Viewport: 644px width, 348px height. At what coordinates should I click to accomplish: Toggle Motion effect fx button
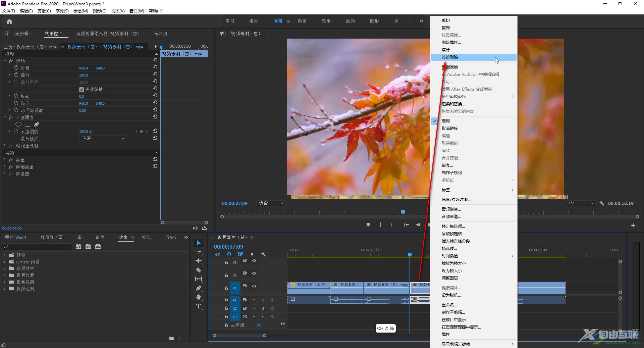pos(11,61)
